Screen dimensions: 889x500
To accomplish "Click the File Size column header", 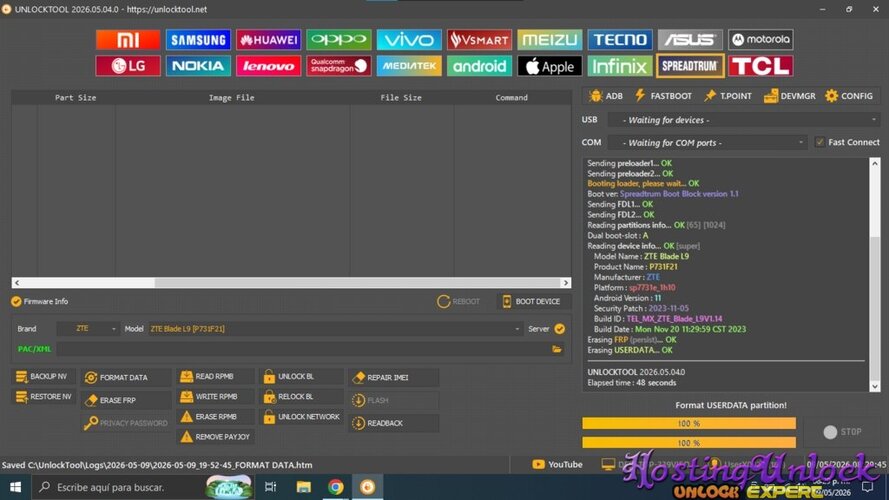I will [401, 98].
